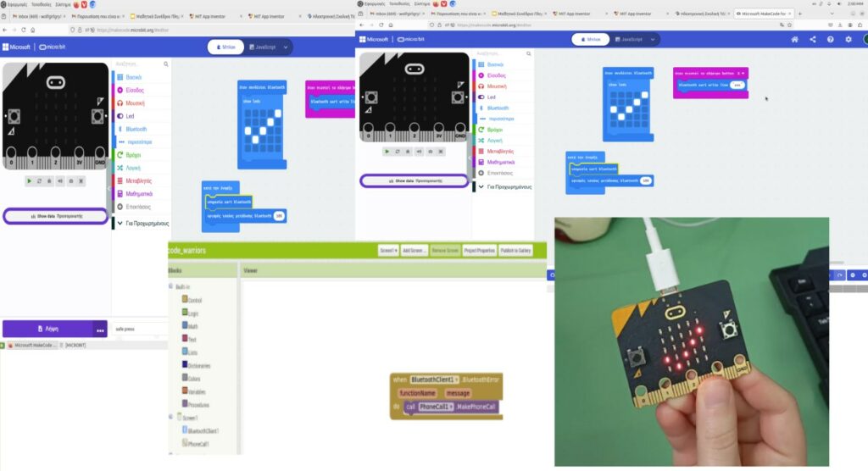The width and height of the screenshot is (868, 471).
Task: Click Show data button in right MakeCode window
Action: tap(415, 181)
